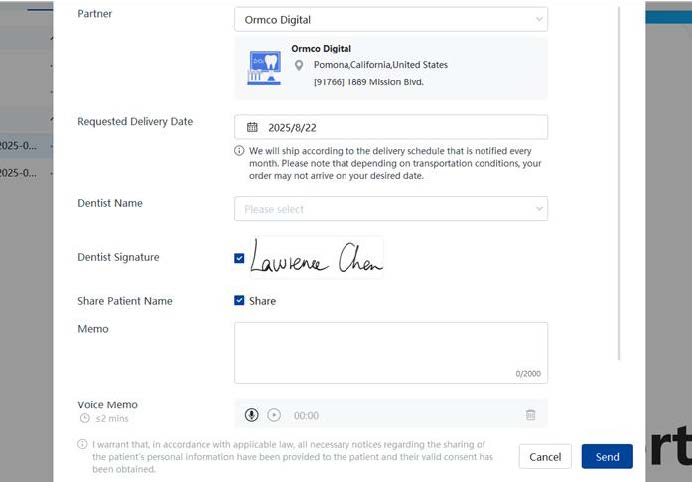The height and width of the screenshot is (482, 692).
Task: Click the Requested Delivery Date field
Action: (x=390, y=128)
